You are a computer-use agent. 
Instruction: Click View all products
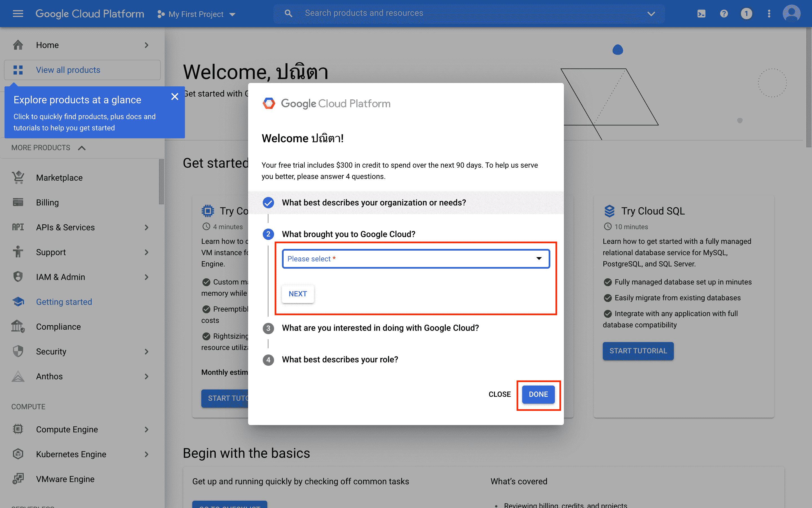pyautogui.click(x=82, y=70)
